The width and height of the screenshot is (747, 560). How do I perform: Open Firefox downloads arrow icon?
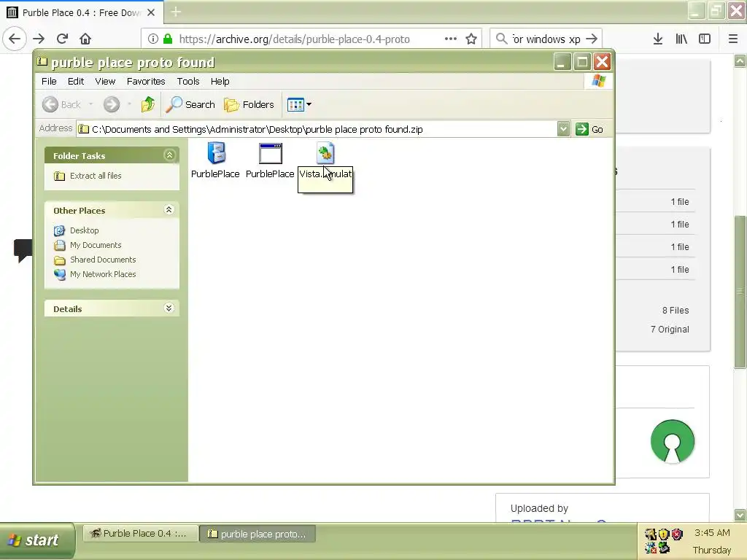658,39
